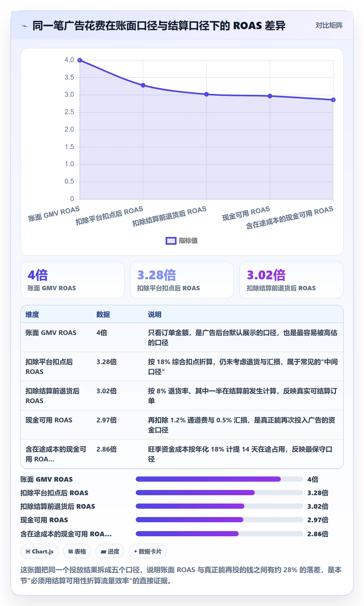Click the 维度 column header
Image resolution: width=364 pixels, height=606 pixels.
(x=32, y=314)
